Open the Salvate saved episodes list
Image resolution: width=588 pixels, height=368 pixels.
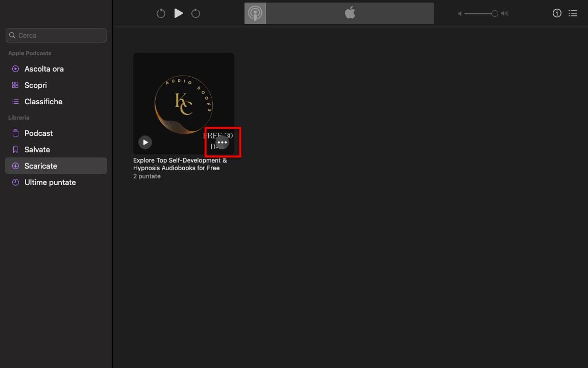point(37,149)
